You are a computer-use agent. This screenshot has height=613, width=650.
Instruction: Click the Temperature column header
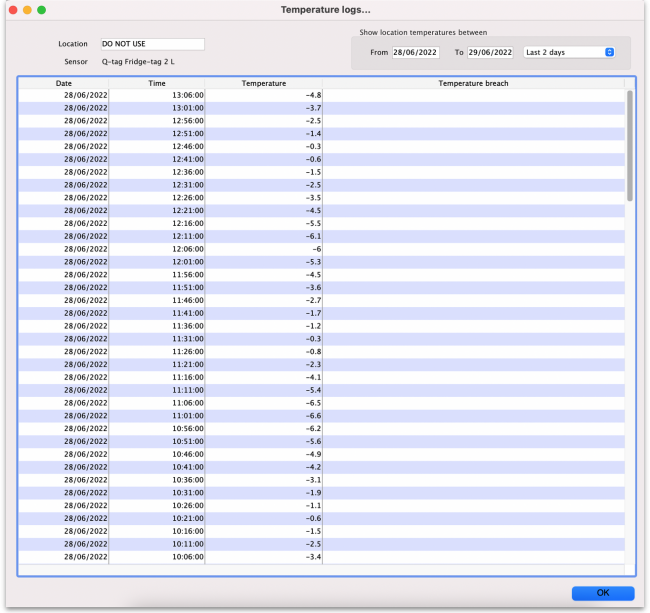[264, 83]
